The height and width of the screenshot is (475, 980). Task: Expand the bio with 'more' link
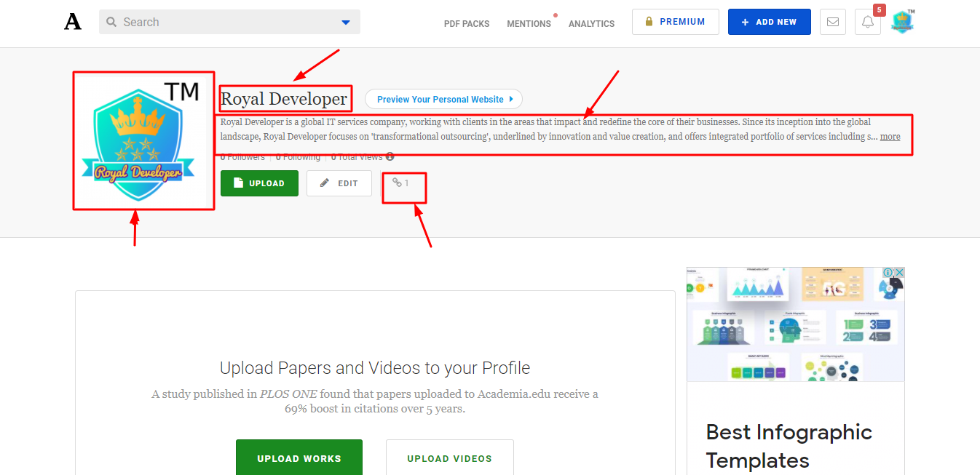tap(890, 137)
